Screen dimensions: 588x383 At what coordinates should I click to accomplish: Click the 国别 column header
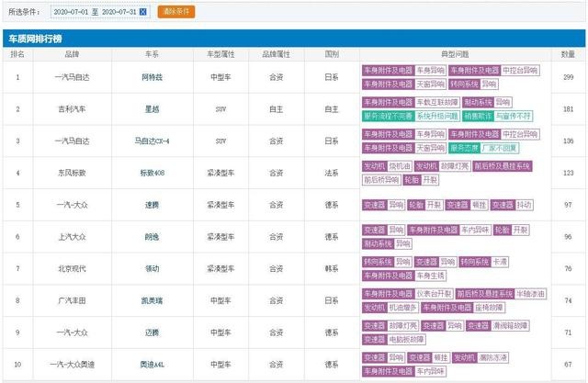point(332,54)
